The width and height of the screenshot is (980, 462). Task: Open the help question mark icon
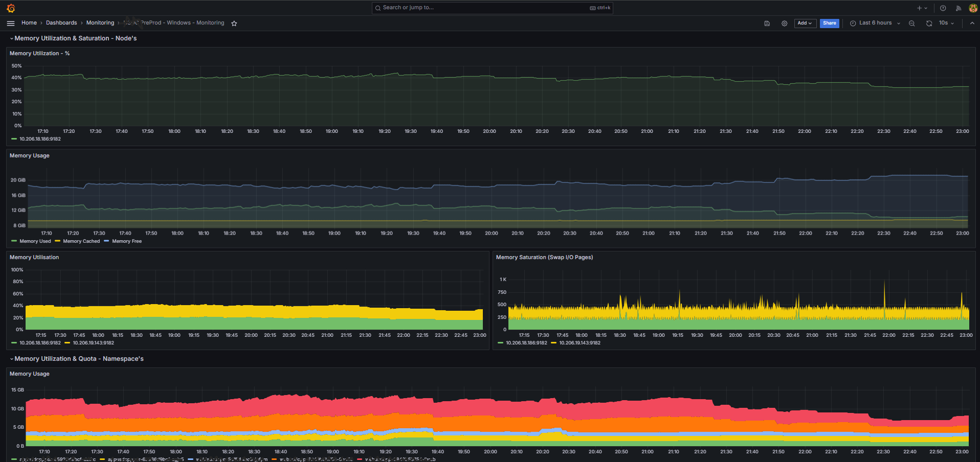pyautogui.click(x=943, y=8)
